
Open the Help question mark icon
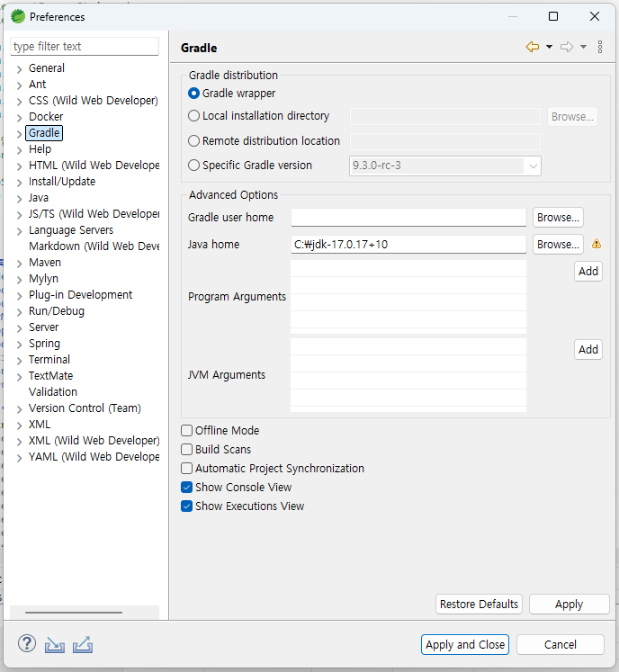27,644
